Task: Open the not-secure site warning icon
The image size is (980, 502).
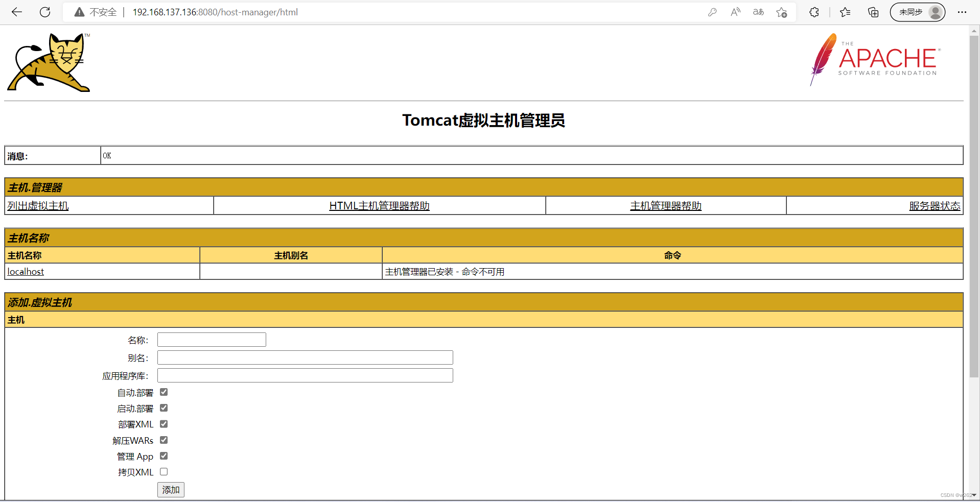Action: pos(79,12)
